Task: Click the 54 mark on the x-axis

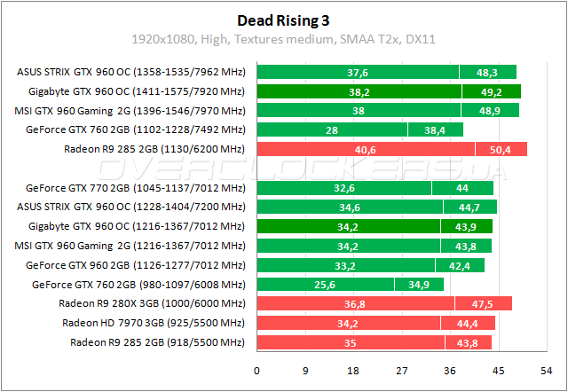Action: tap(547, 371)
